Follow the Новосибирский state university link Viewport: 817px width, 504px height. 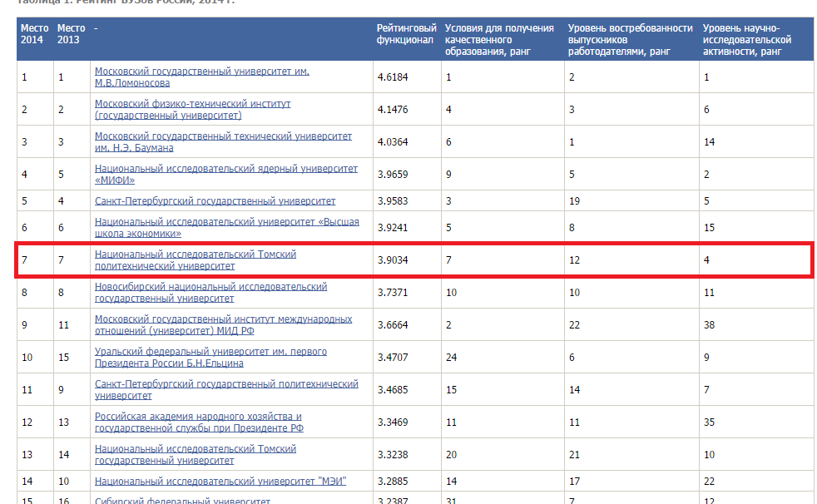tap(210, 292)
